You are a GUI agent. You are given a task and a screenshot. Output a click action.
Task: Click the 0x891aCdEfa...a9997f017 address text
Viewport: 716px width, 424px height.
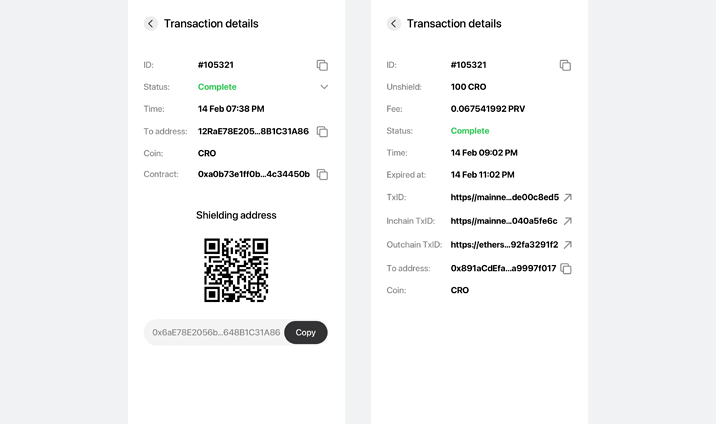tap(503, 268)
